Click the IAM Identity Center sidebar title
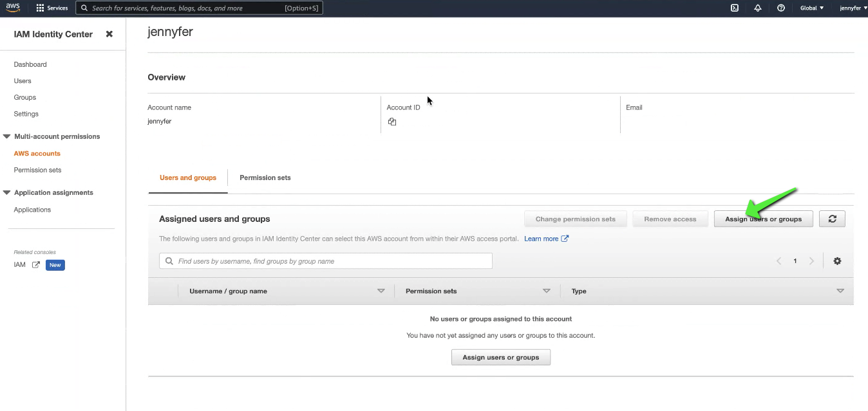Image resolution: width=868 pixels, height=411 pixels. [x=53, y=34]
